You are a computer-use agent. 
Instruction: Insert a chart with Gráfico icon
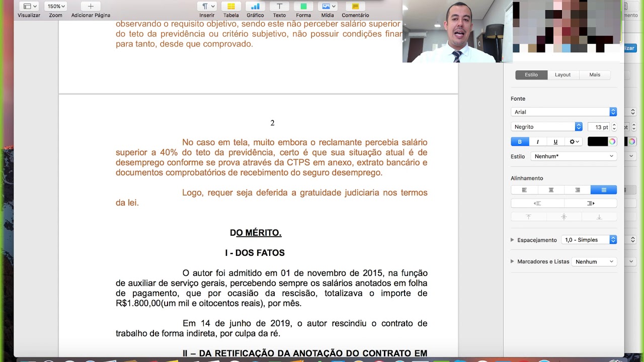click(x=255, y=7)
